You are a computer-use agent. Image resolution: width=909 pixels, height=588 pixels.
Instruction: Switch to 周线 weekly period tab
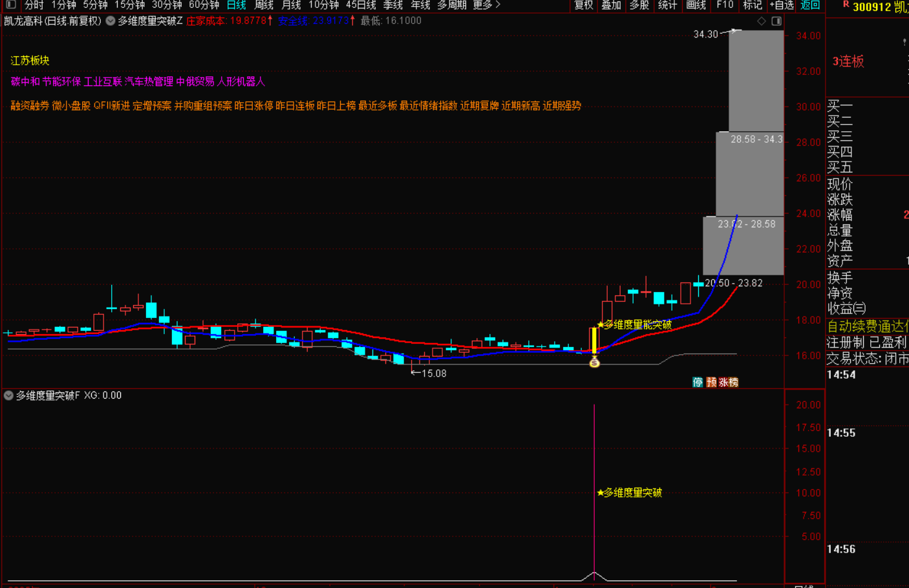pyautogui.click(x=264, y=5)
